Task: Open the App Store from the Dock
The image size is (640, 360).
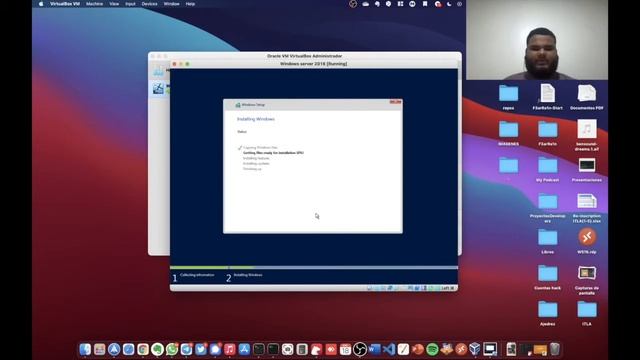Action: [x=244, y=349]
